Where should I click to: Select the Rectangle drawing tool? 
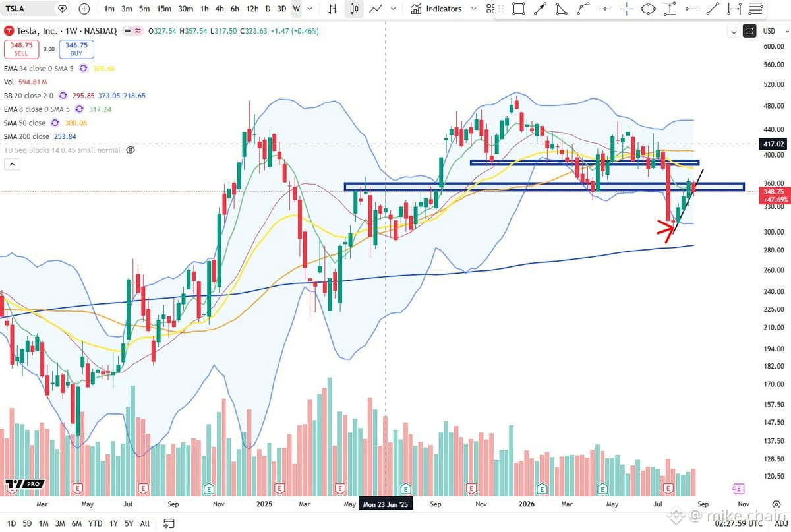(518, 9)
